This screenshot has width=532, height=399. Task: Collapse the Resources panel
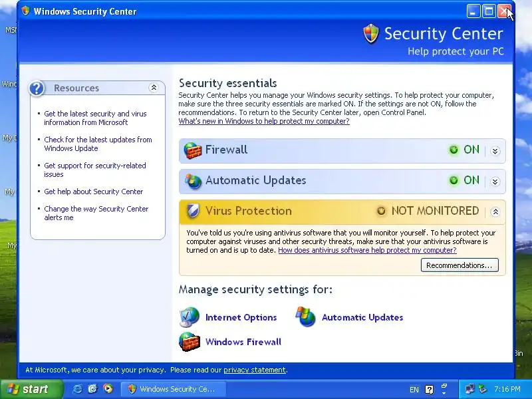tap(154, 88)
